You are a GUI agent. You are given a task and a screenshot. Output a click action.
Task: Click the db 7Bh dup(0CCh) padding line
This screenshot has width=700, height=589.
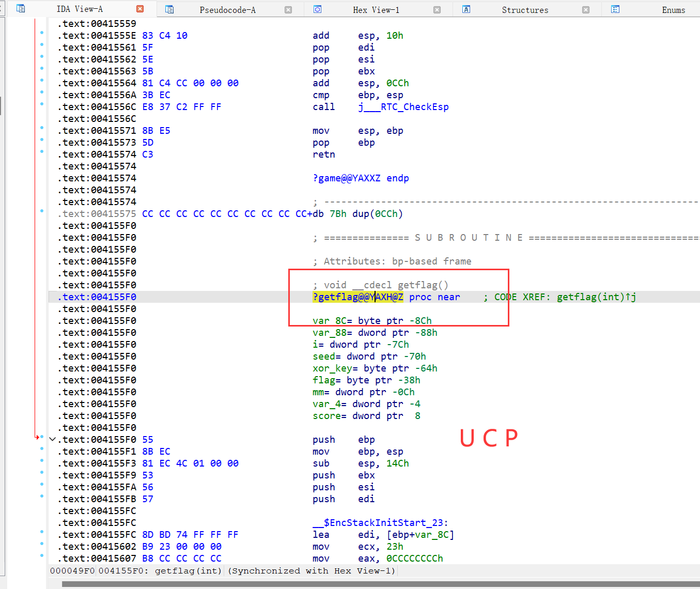[x=357, y=214]
